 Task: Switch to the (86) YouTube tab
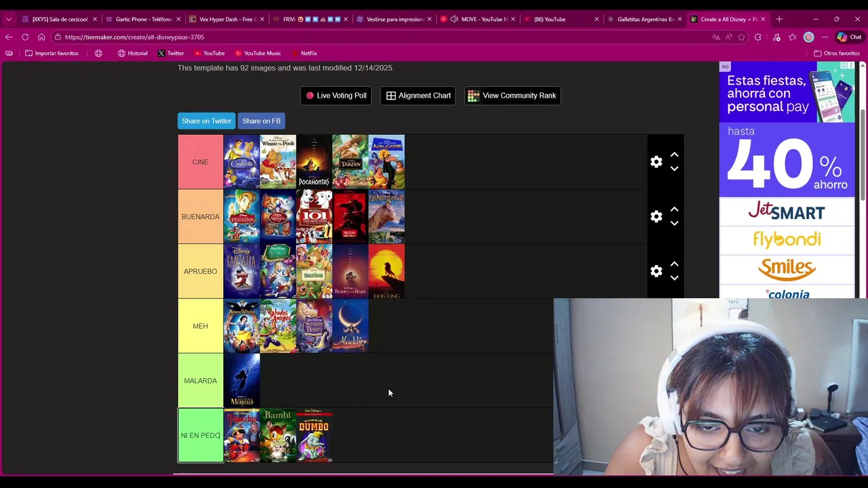tap(561, 19)
